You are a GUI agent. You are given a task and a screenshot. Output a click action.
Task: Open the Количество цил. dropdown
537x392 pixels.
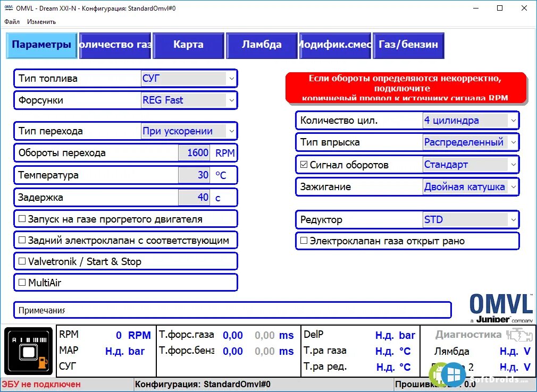click(470, 121)
